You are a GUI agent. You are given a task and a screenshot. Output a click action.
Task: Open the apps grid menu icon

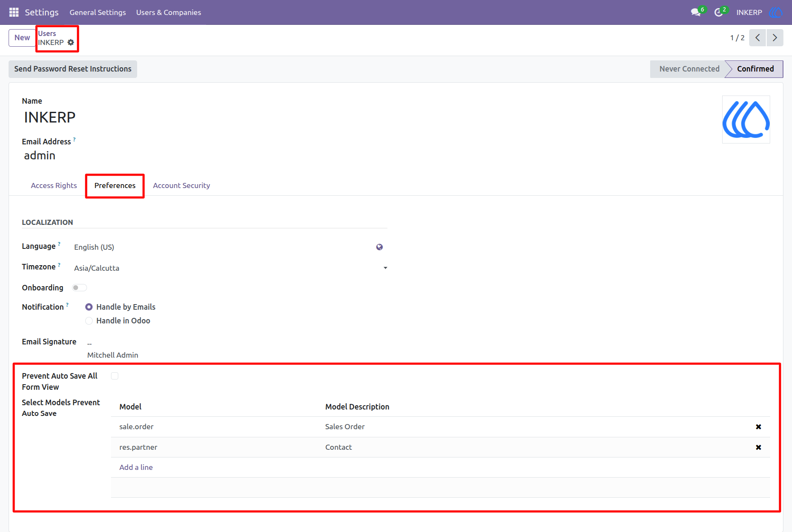pyautogui.click(x=14, y=12)
